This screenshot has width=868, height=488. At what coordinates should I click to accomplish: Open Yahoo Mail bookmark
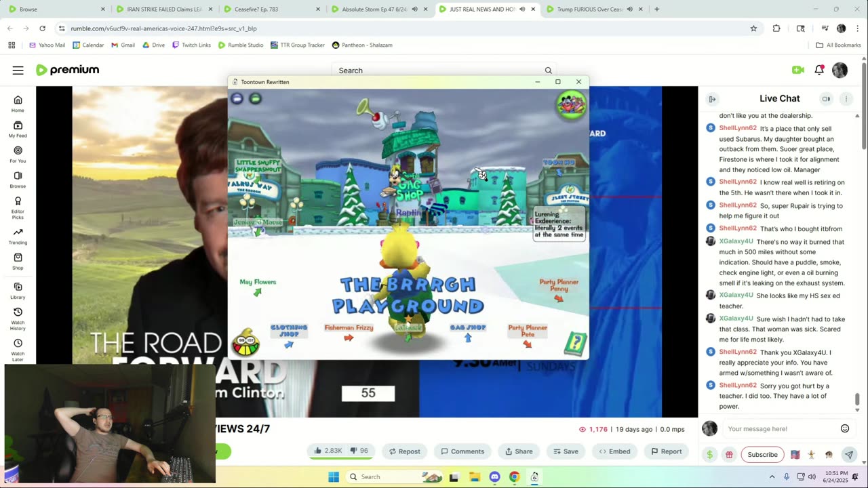pyautogui.click(x=47, y=45)
